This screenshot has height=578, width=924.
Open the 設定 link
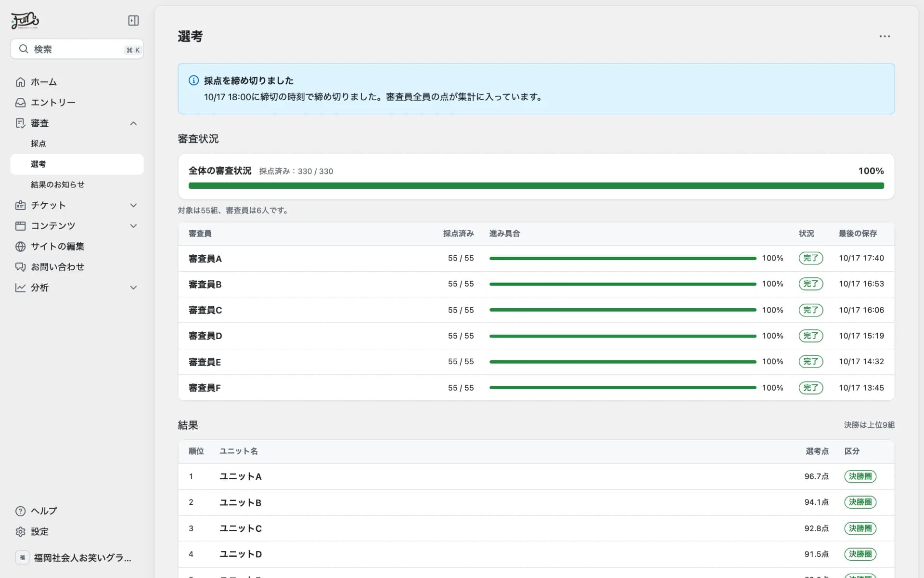(x=77, y=532)
